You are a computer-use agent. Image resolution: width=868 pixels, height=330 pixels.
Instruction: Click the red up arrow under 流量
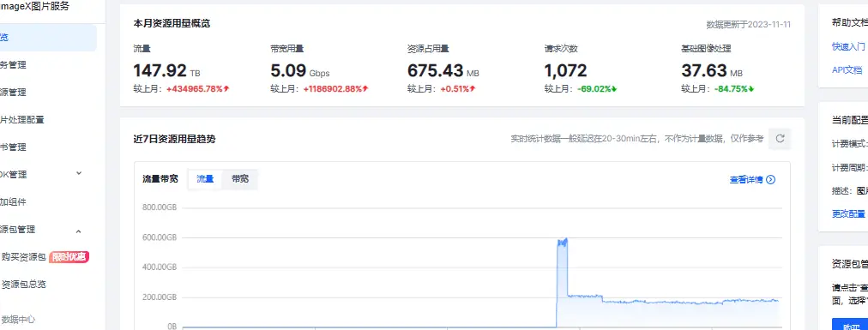coord(226,89)
